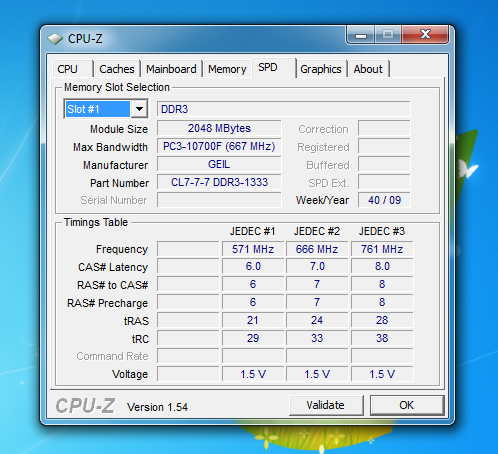The width and height of the screenshot is (498, 454).
Task: Click the empty Buffered field
Action: (x=384, y=164)
